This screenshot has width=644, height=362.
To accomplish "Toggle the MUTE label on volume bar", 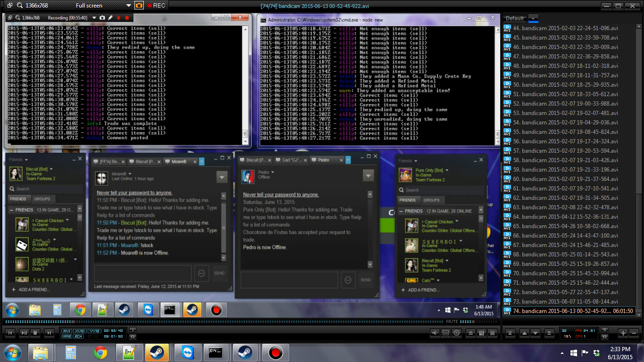I will tap(452, 322).
